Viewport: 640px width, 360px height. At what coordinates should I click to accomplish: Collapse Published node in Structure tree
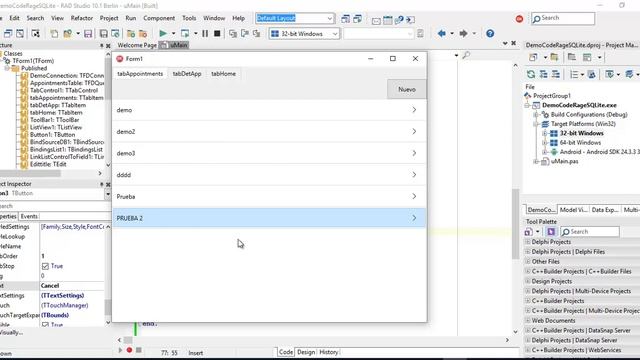[x=7, y=68]
